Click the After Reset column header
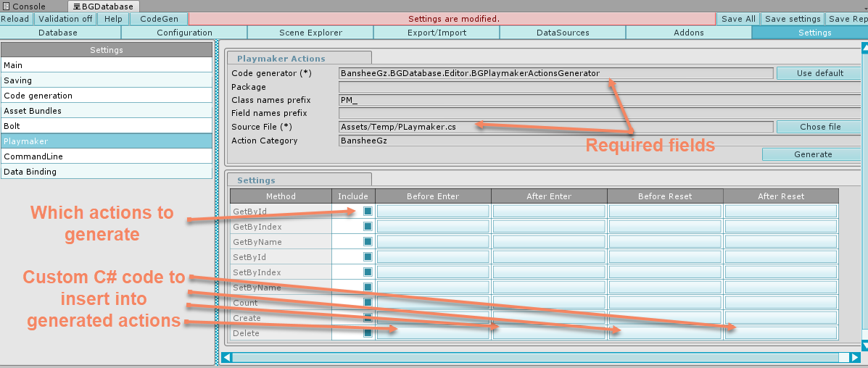This screenshot has width=868, height=368. [x=781, y=196]
